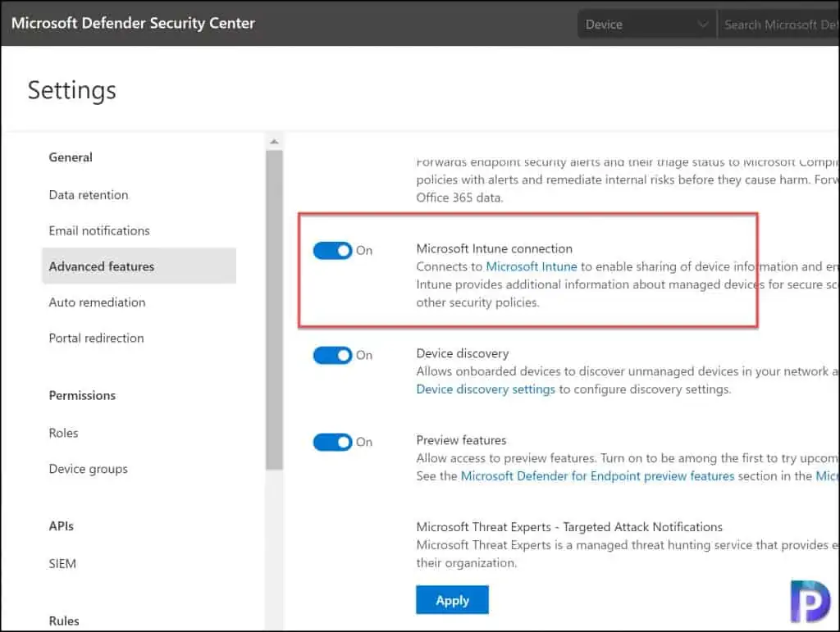Toggle Microsoft Intune connection switch

333,251
